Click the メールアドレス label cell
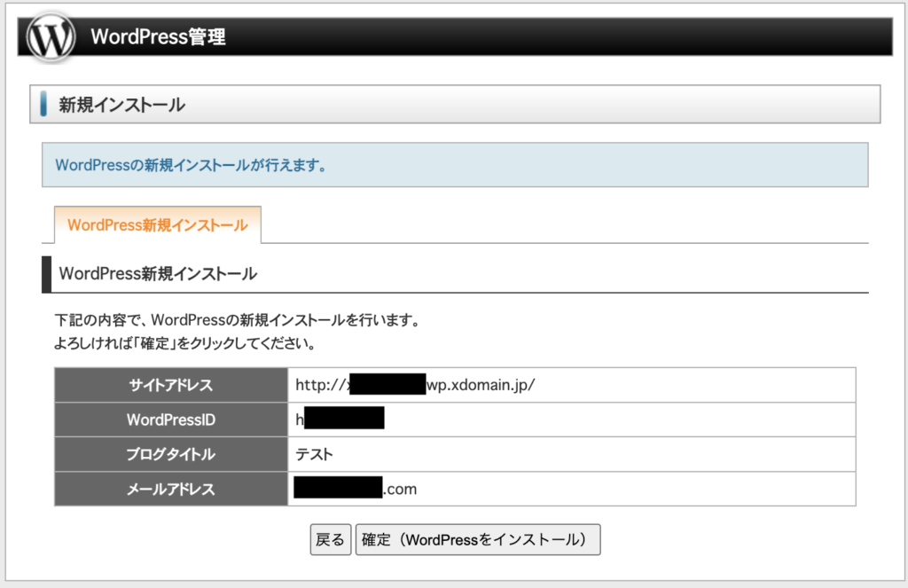Image resolution: width=908 pixels, height=588 pixels. (x=171, y=489)
